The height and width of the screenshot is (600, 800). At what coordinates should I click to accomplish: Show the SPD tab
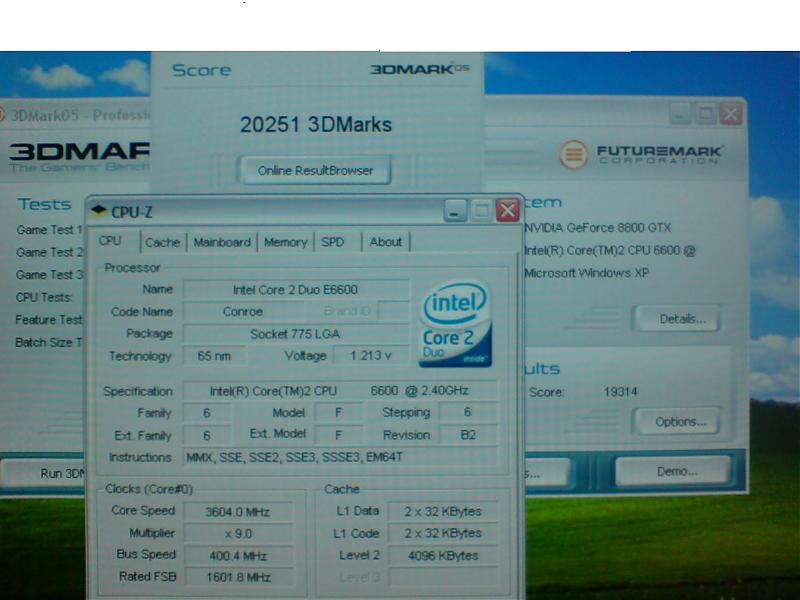(x=333, y=242)
